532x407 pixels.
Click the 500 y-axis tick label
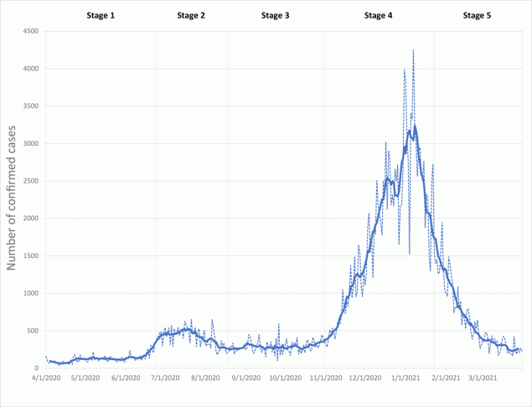pos(34,331)
